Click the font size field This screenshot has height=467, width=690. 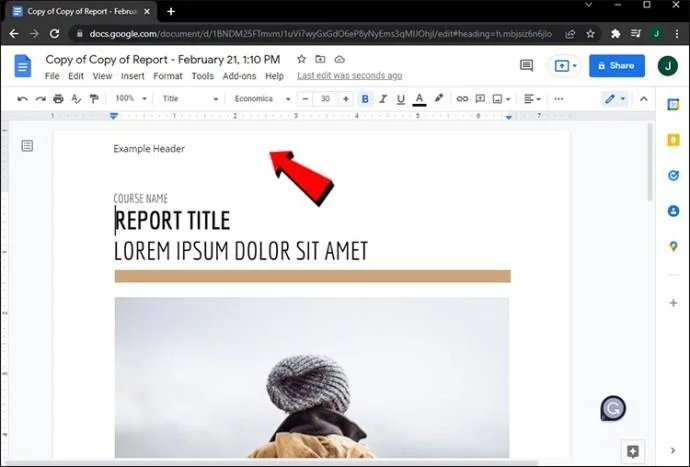click(x=325, y=99)
